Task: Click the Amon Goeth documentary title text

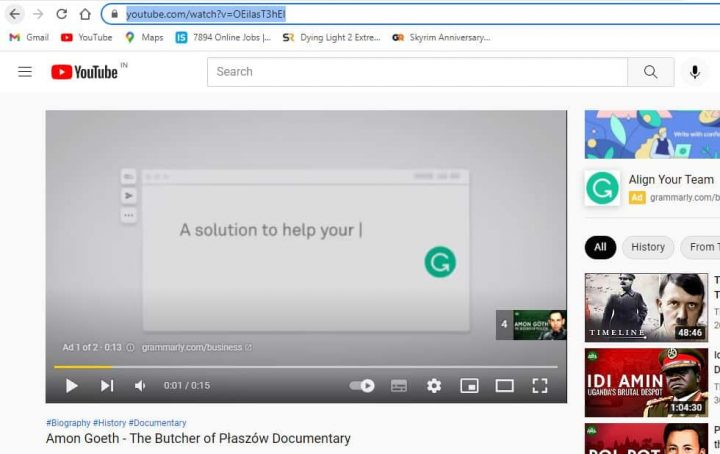Action: [198, 438]
